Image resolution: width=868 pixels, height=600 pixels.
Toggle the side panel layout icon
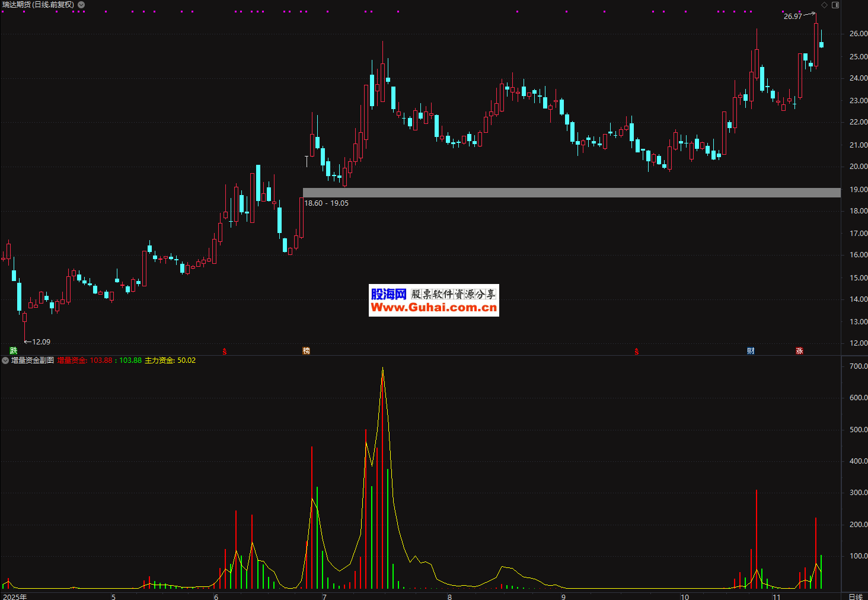click(x=835, y=5)
